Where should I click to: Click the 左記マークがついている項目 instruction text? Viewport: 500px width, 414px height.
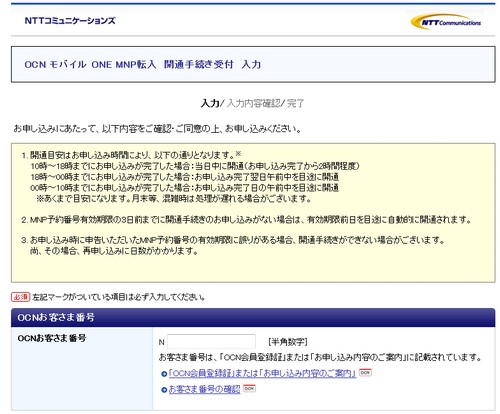119,297
